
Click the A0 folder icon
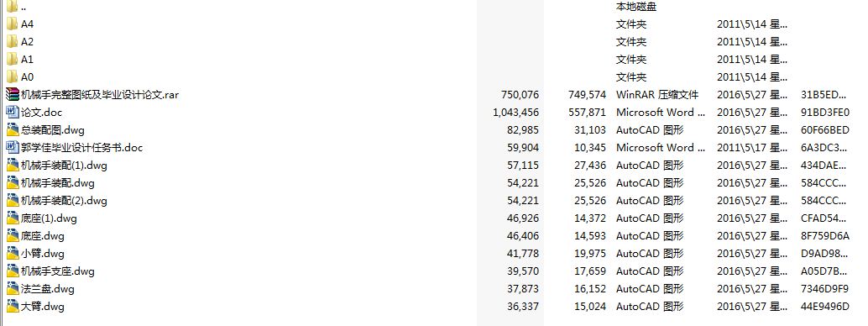click(13, 77)
